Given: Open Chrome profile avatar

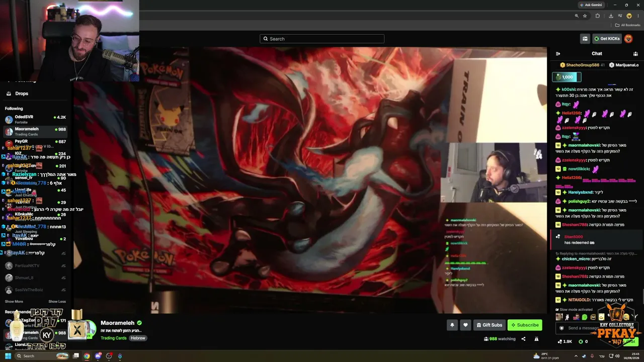Looking at the screenshot, I should pyautogui.click(x=629, y=16).
